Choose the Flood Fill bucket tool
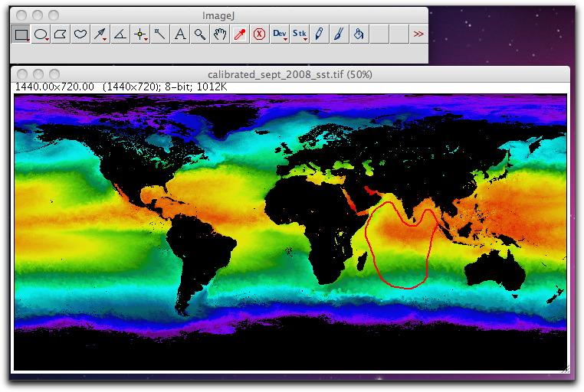The width and height of the screenshot is (584, 392). pyautogui.click(x=359, y=34)
